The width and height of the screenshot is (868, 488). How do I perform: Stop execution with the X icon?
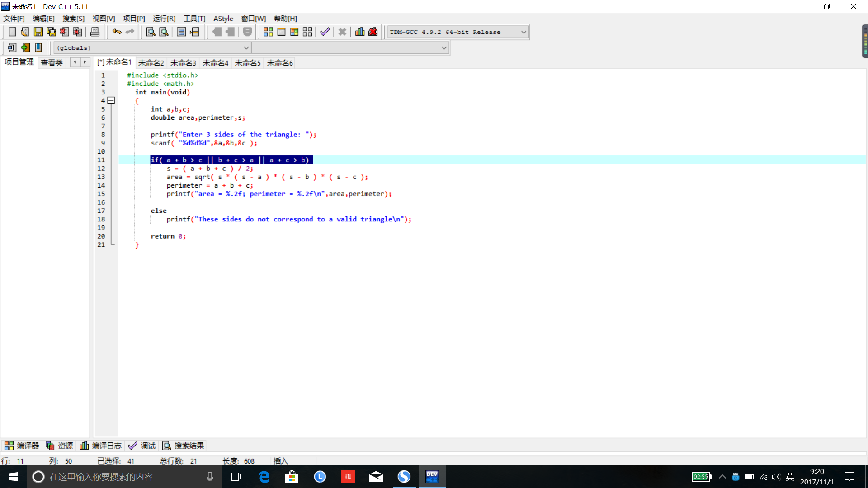pos(342,32)
